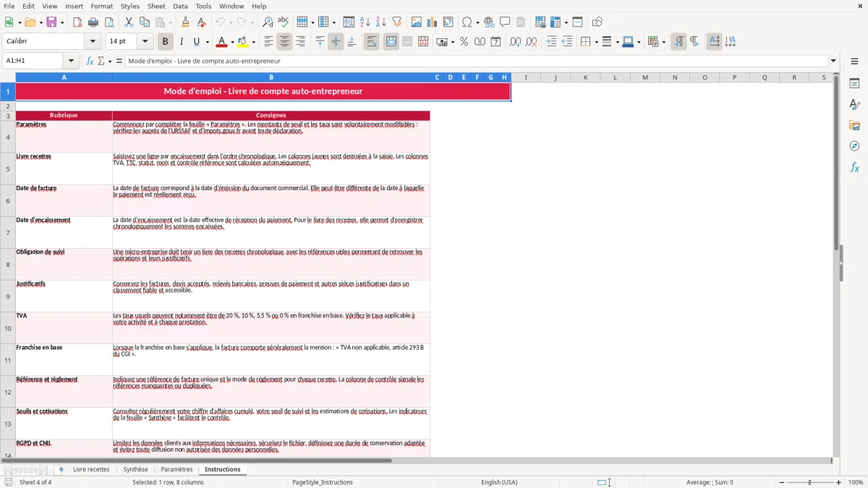This screenshot has width=868, height=488.
Task: Apply the yellow background color swatch
Action: (x=243, y=42)
